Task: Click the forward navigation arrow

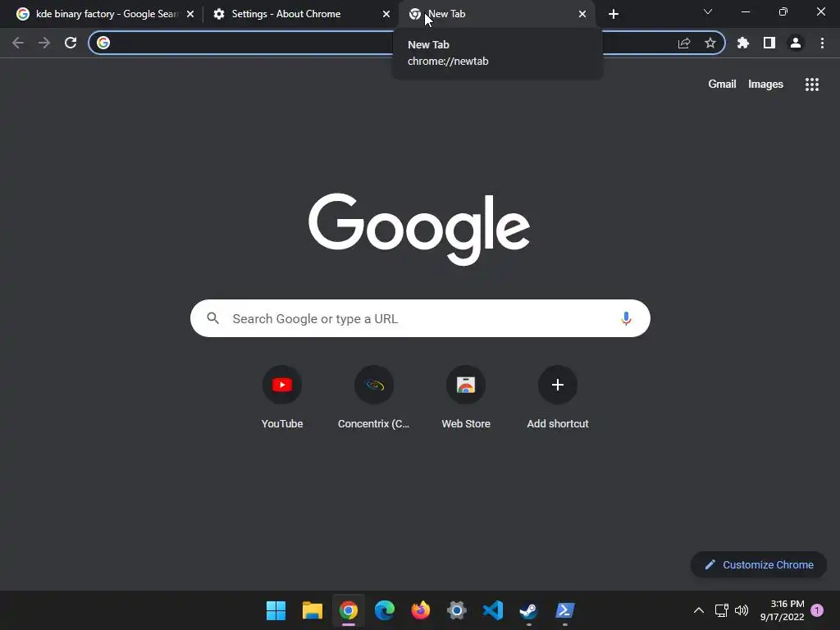Action: (44, 43)
